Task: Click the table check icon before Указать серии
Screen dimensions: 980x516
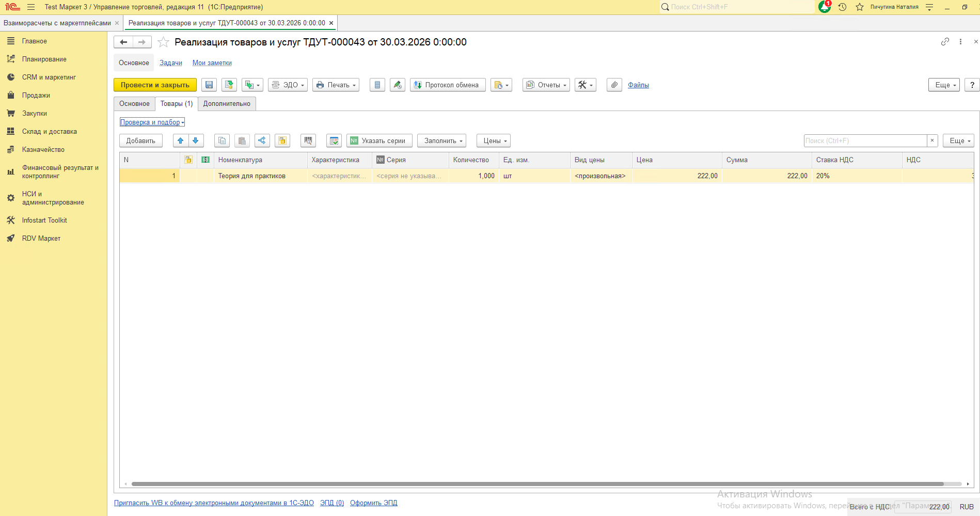Action: click(334, 141)
